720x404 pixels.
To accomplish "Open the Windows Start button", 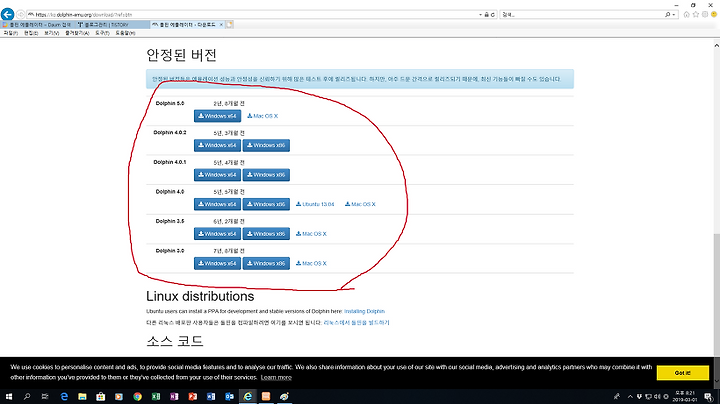I will pos(8,396).
